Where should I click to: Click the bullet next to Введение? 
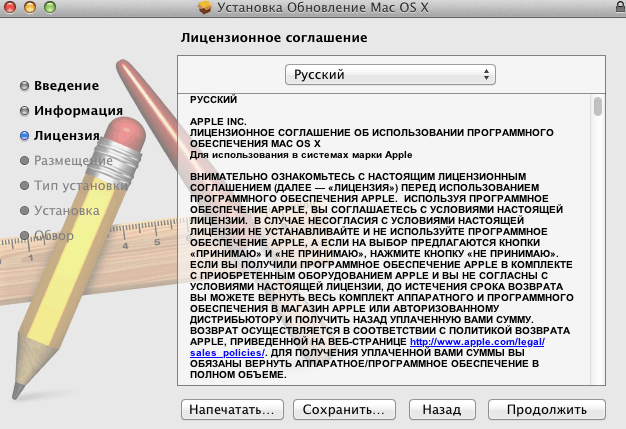click(24, 86)
